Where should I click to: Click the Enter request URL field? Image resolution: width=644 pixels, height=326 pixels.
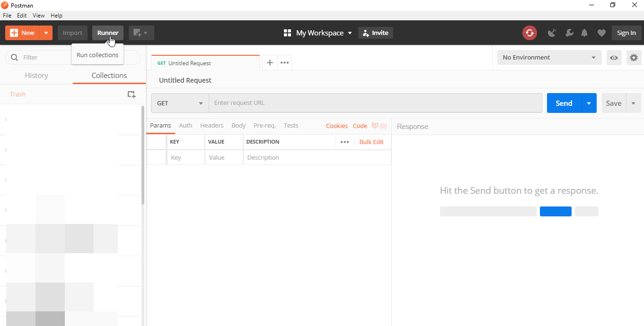click(x=376, y=103)
